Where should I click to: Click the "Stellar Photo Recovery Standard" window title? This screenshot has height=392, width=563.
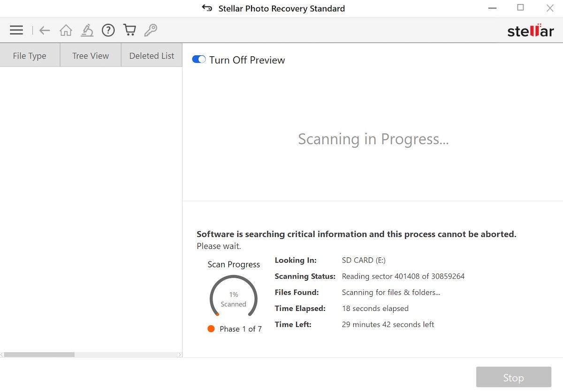[x=281, y=8]
